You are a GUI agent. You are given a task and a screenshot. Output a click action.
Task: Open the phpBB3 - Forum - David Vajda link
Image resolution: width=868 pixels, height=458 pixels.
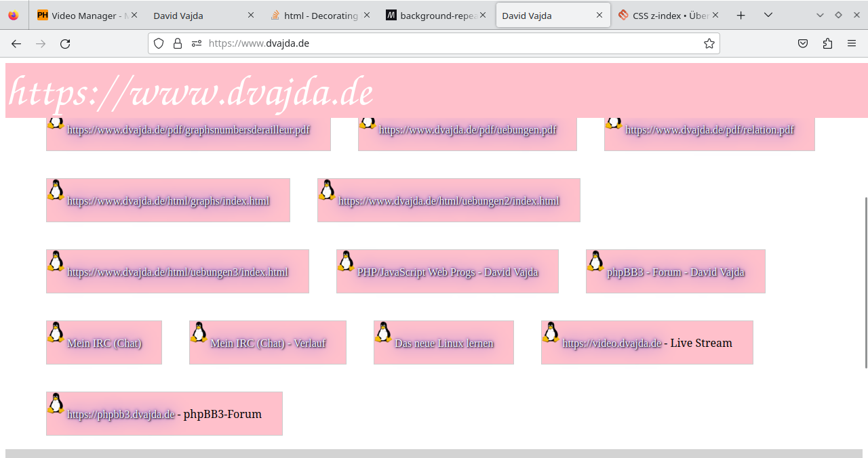point(675,272)
